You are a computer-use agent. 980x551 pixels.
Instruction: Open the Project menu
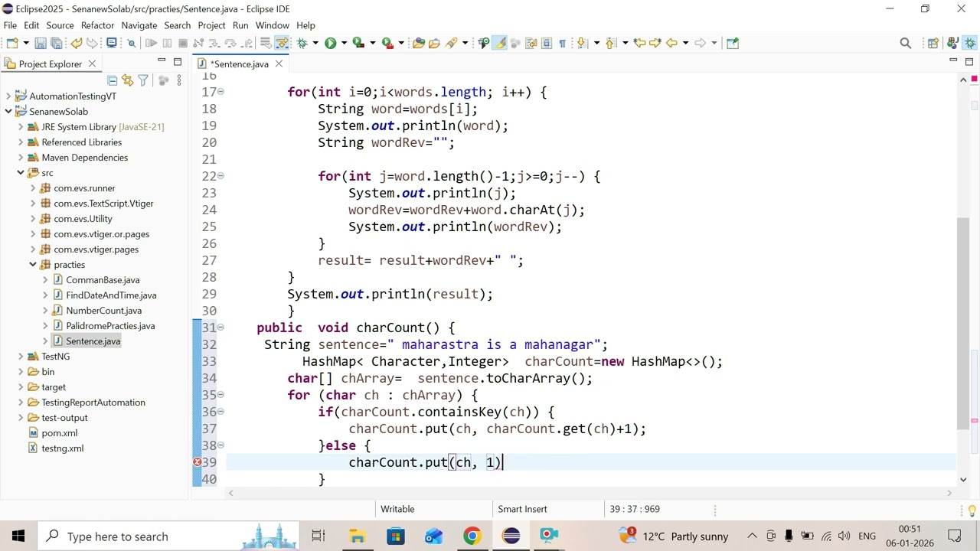pos(211,25)
